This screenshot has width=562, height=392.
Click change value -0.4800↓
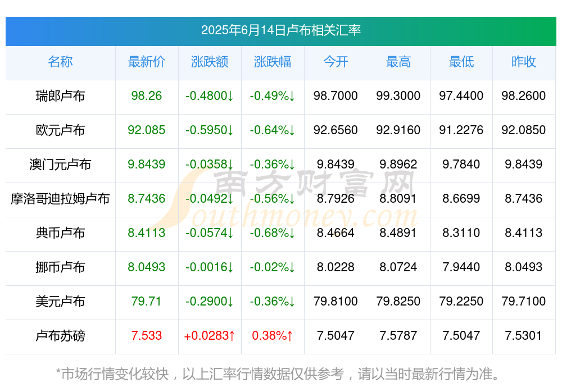[210, 95]
